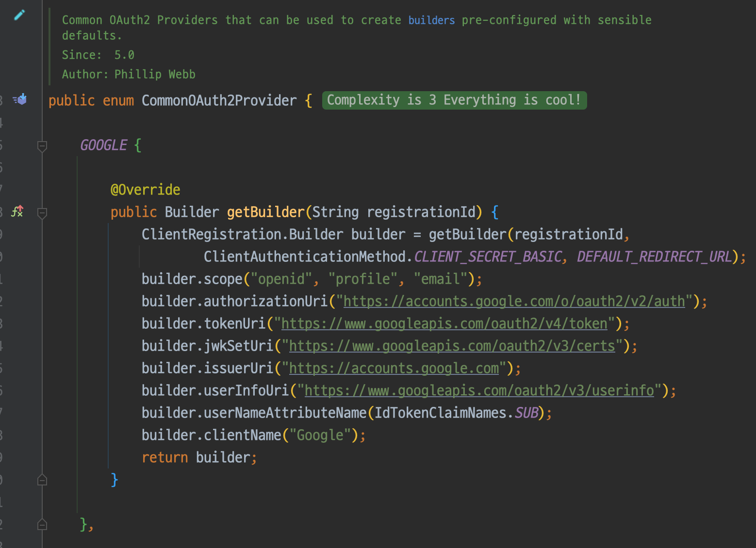Click the "email" scope string
Image resolution: width=756 pixels, height=548 pixels.
click(441, 279)
